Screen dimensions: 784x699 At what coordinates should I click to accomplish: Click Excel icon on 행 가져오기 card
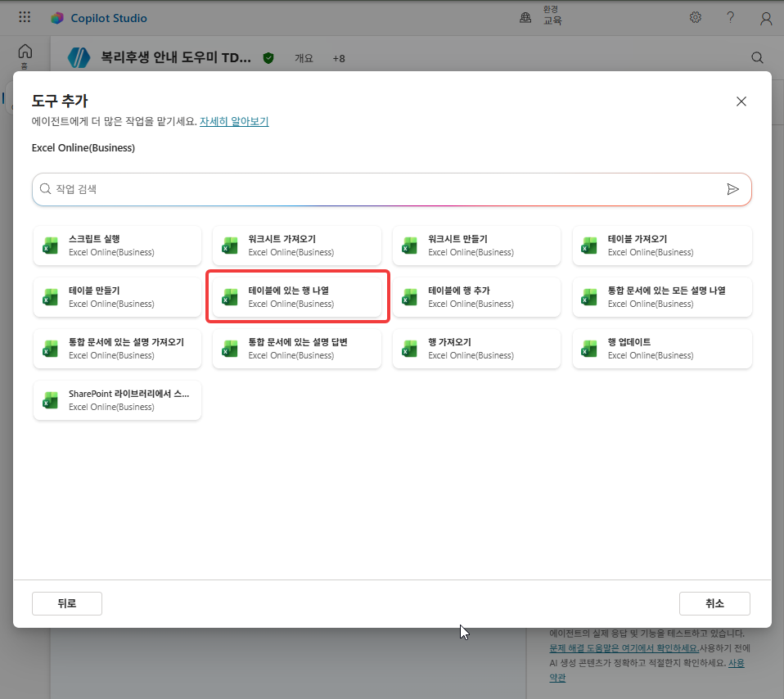click(x=409, y=349)
